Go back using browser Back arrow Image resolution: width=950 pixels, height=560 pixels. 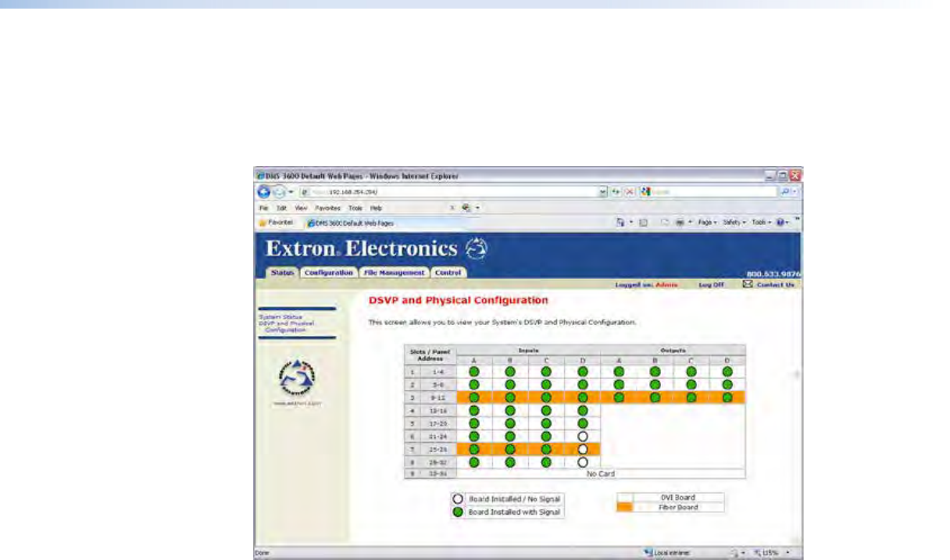[x=264, y=191]
